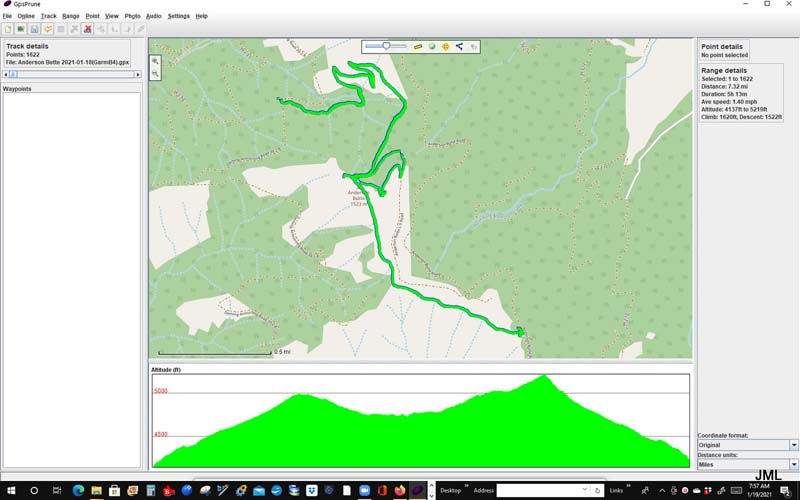Toggle the map display globe icon

pos(432,46)
